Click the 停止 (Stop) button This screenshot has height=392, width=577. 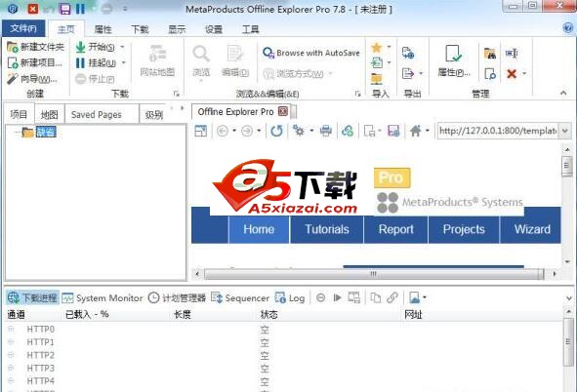coord(95,79)
